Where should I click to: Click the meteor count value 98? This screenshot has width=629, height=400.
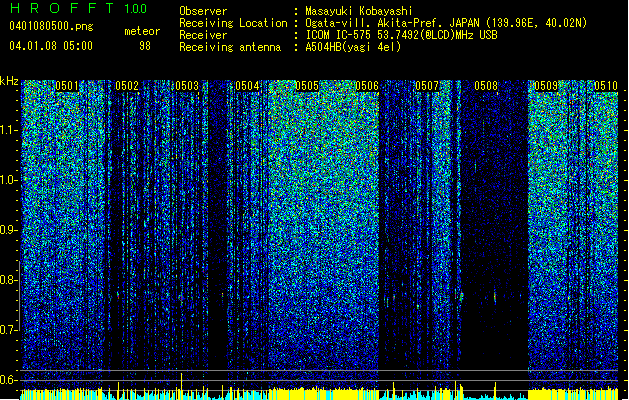(x=145, y=46)
